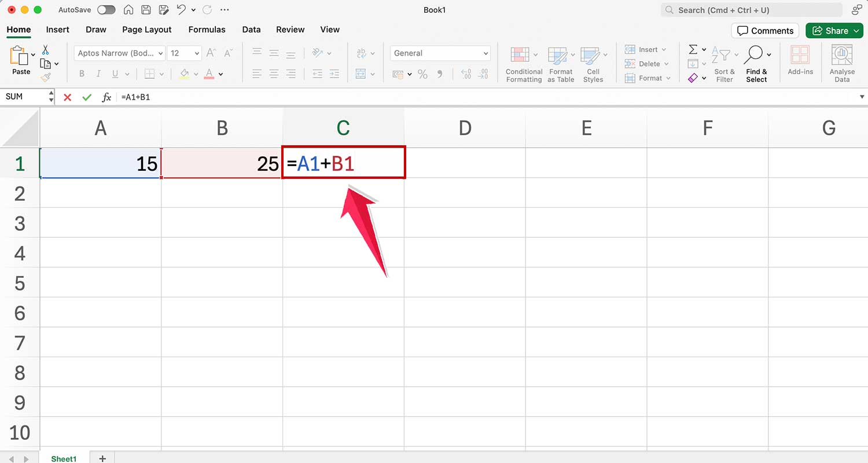Select the AutoSum icon

click(x=693, y=49)
